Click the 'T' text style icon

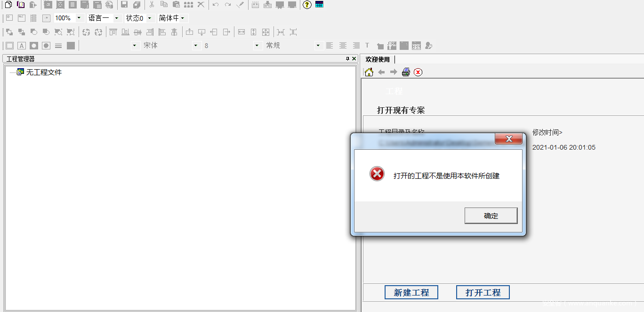coord(367,46)
